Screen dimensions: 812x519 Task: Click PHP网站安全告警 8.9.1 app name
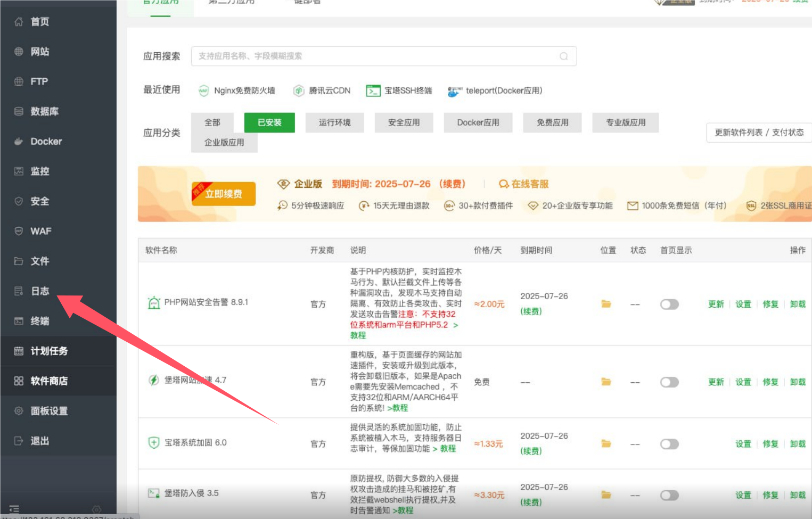click(206, 302)
